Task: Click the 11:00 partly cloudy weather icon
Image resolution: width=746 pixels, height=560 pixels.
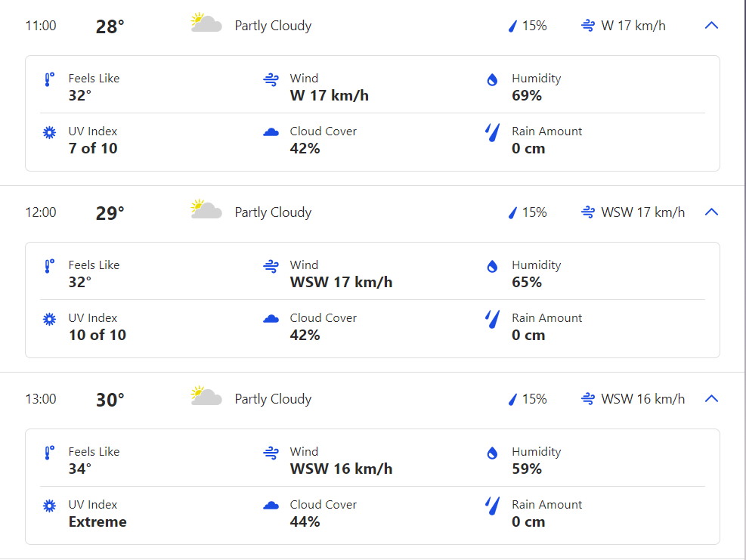Action: (206, 23)
